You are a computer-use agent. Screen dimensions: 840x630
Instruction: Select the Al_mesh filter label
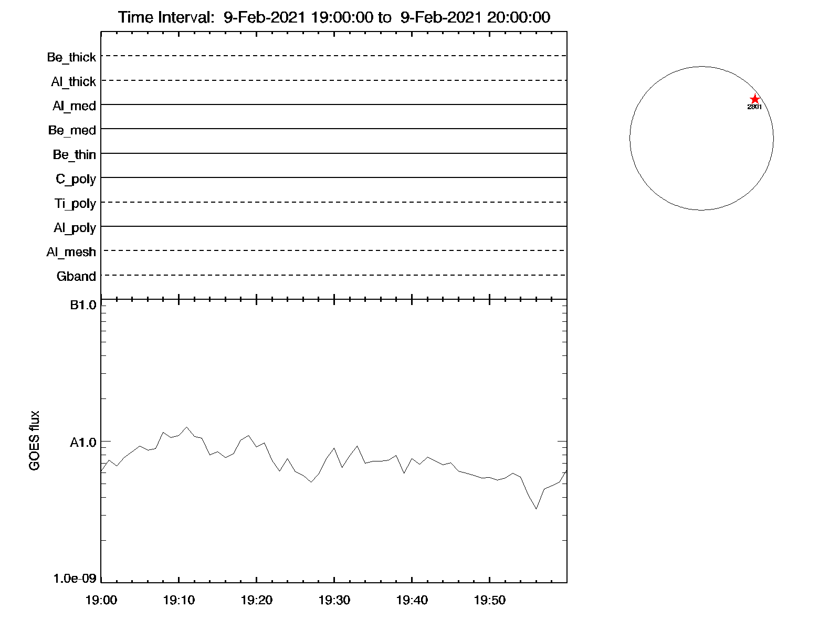pyautogui.click(x=71, y=252)
